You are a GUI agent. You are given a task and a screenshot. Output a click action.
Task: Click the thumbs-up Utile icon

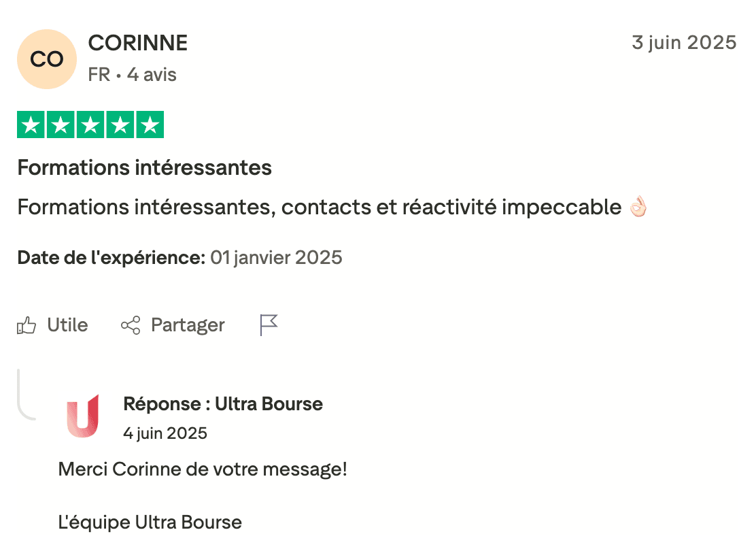pyautogui.click(x=27, y=326)
